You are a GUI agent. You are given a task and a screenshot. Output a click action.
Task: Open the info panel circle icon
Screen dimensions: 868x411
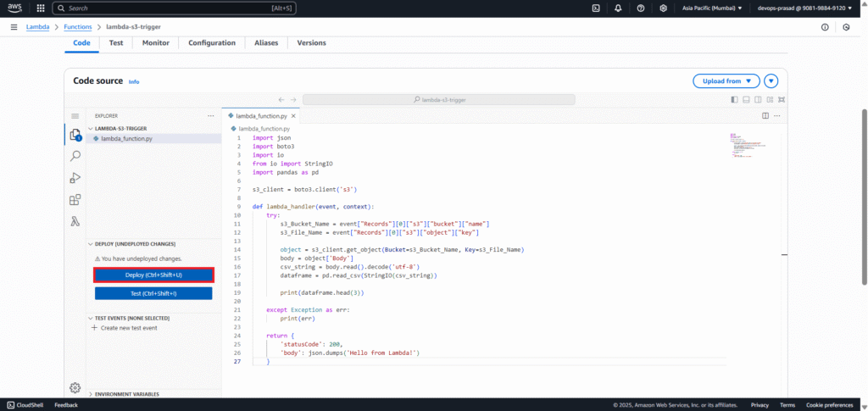(825, 27)
